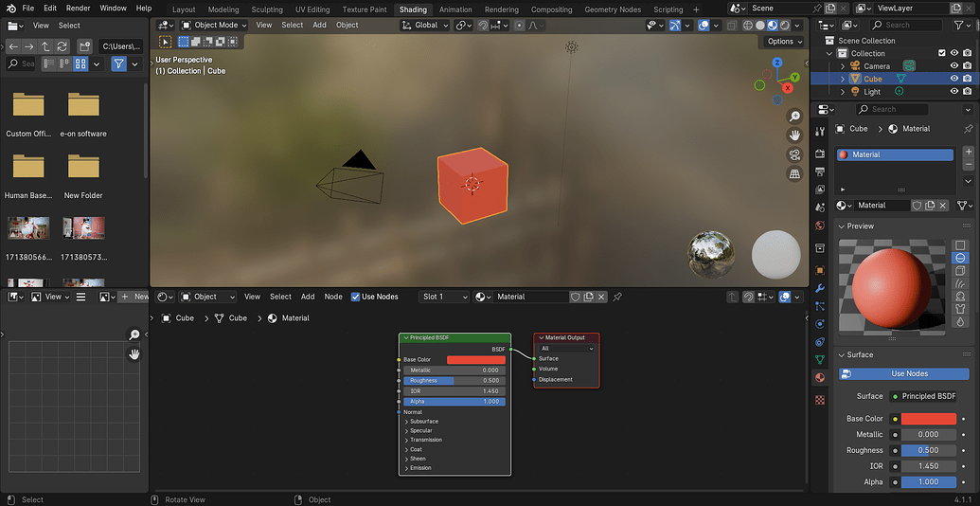Click Principled BSDF surface shader field
The height and width of the screenshot is (506, 980).
923,396
